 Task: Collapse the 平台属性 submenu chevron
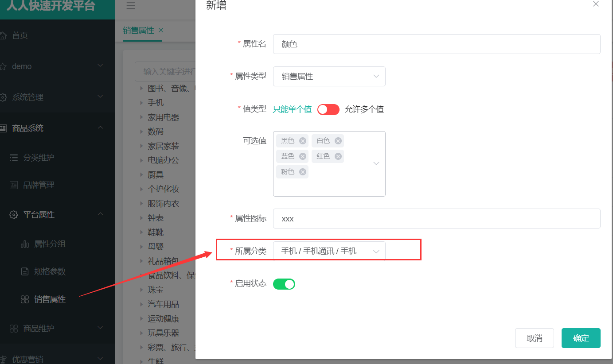pyautogui.click(x=100, y=214)
